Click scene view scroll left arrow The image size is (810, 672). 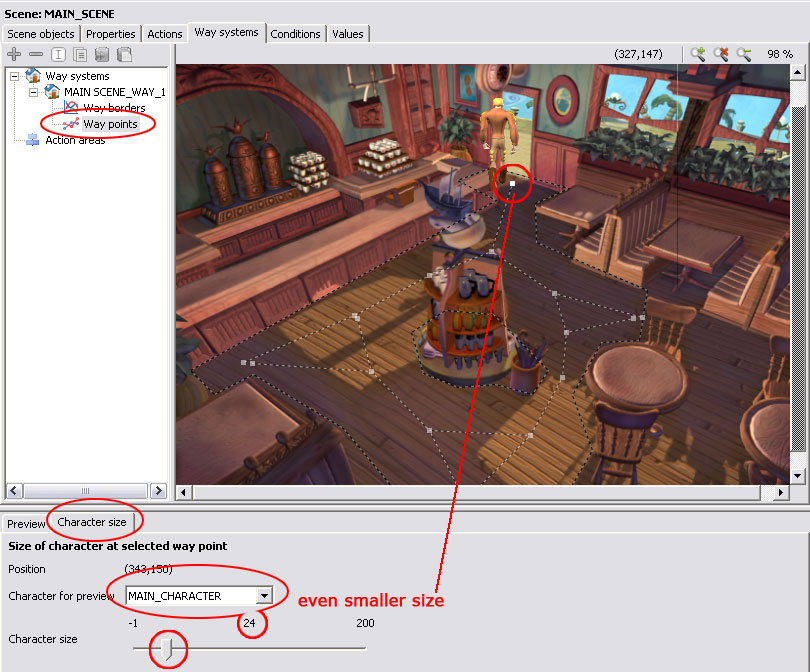click(x=183, y=493)
